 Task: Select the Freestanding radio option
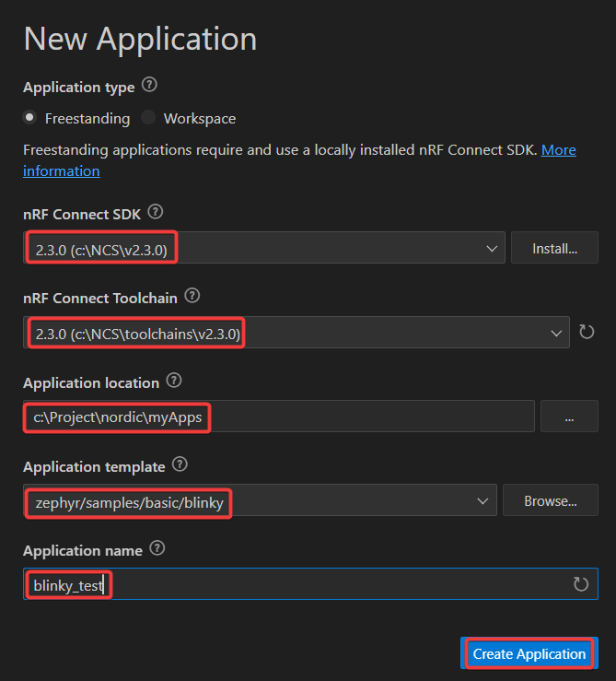click(x=29, y=117)
